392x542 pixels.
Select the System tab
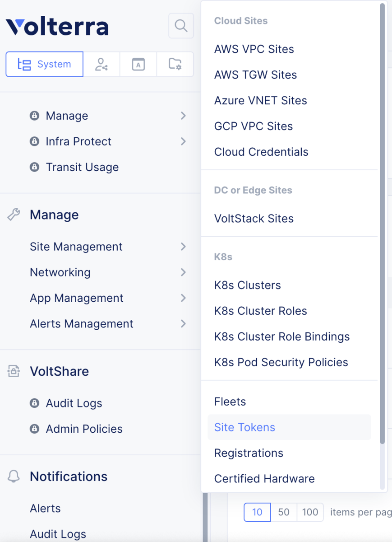tap(44, 64)
